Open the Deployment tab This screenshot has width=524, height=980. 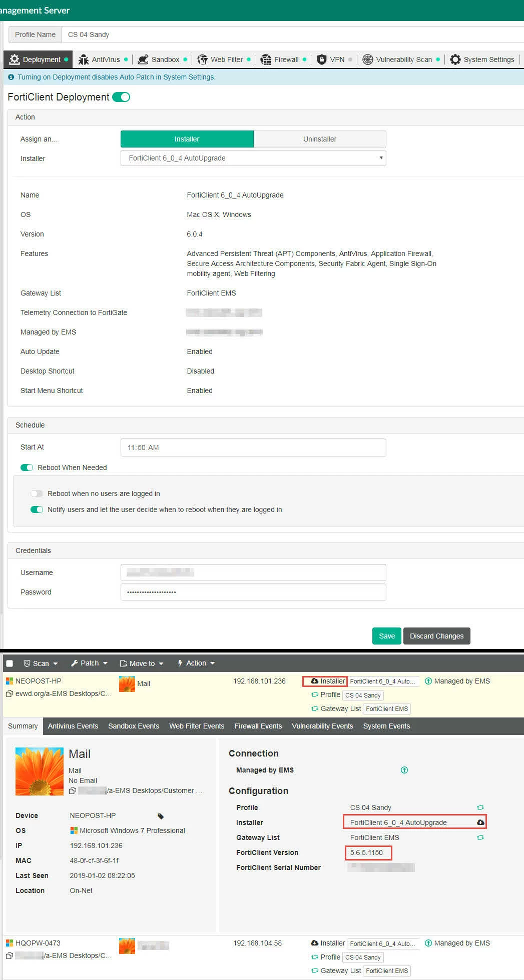point(38,59)
